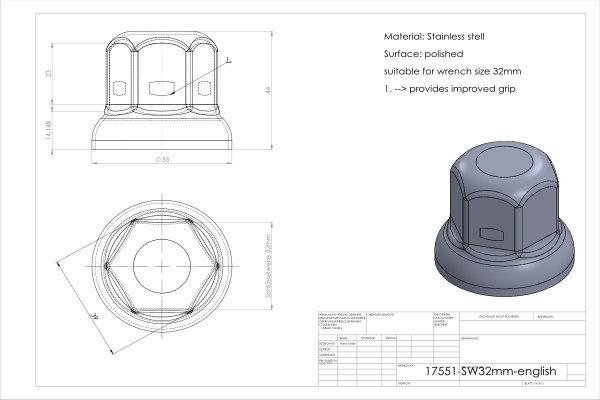Screen dimensions: 600x400
Task: Click the 23 height dimension on side view
Action: (48, 73)
